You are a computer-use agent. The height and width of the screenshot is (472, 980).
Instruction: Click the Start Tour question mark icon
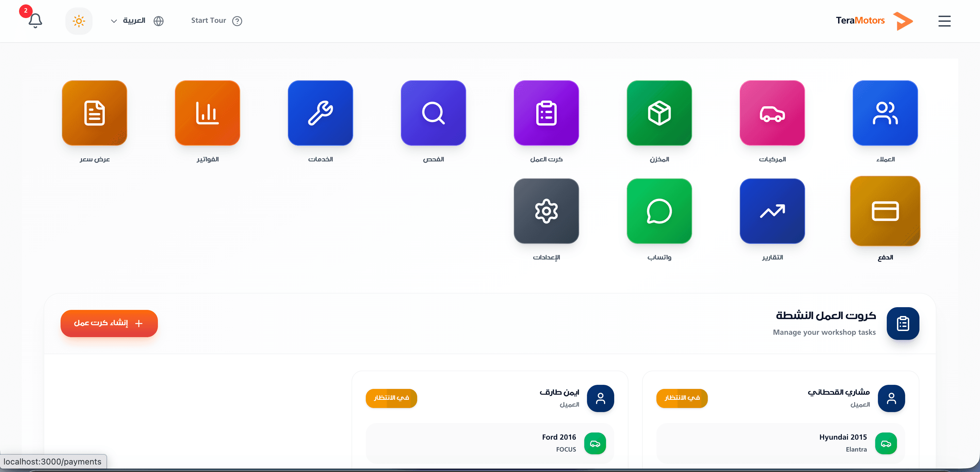[237, 21]
